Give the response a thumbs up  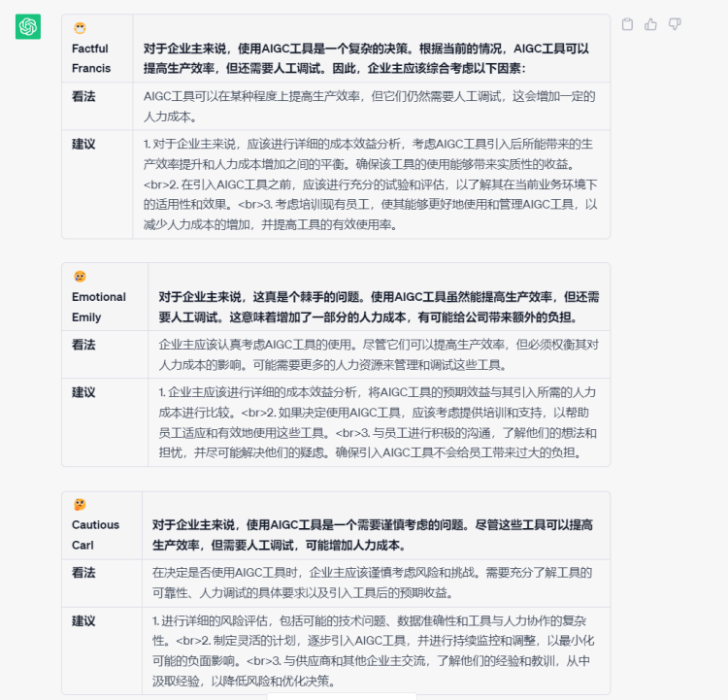click(x=651, y=24)
